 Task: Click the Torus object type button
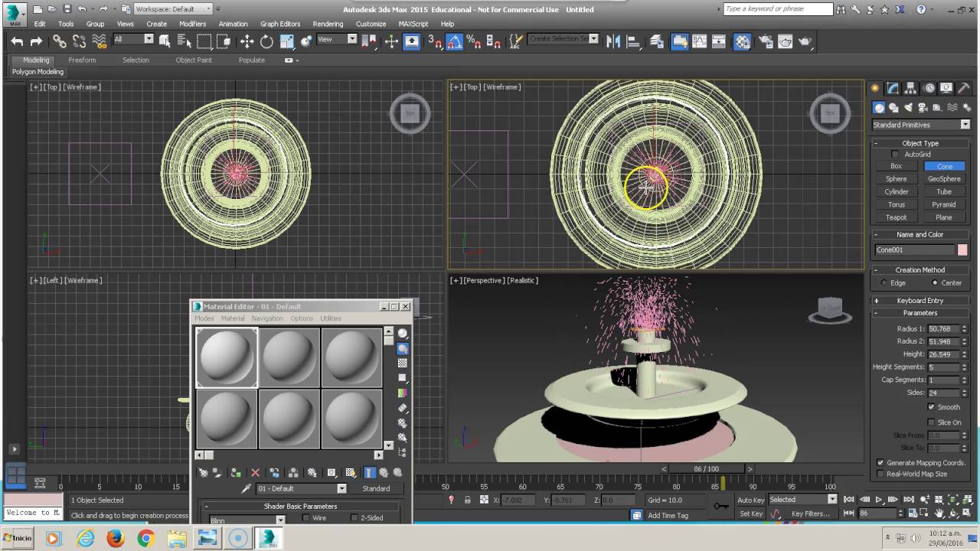pyautogui.click(x=897, y=204)
